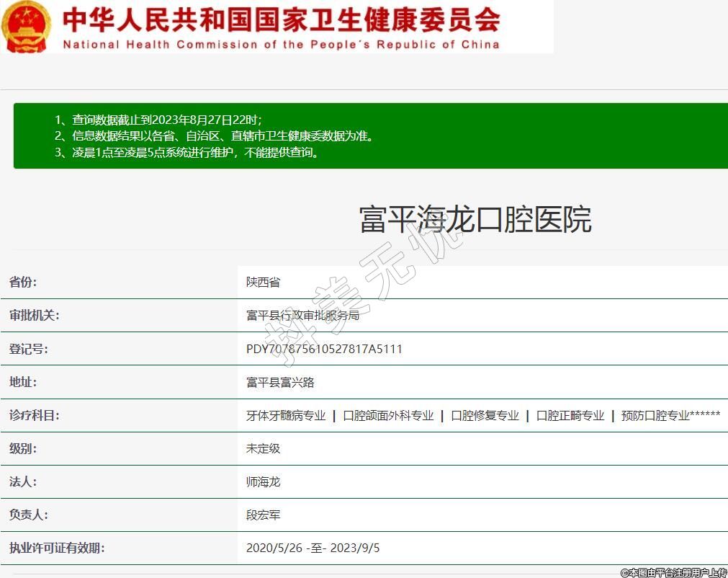Click the grade value 未定级
The height and width of the screenshot is (578, 728).
click(263, 448)
